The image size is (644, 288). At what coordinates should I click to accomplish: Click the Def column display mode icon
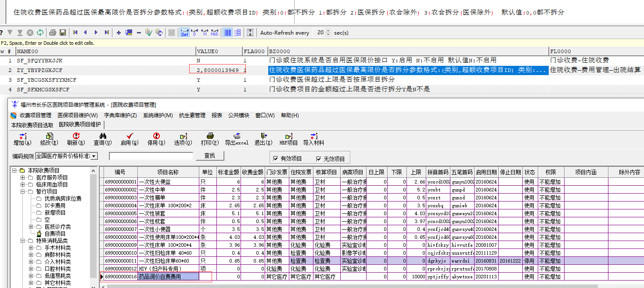(x=184, y=32)
